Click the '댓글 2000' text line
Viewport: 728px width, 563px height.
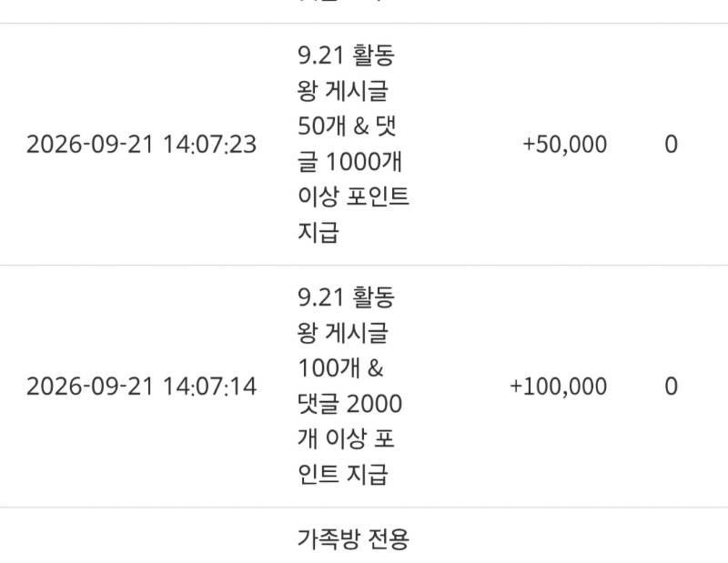click(x=349, y=403)
